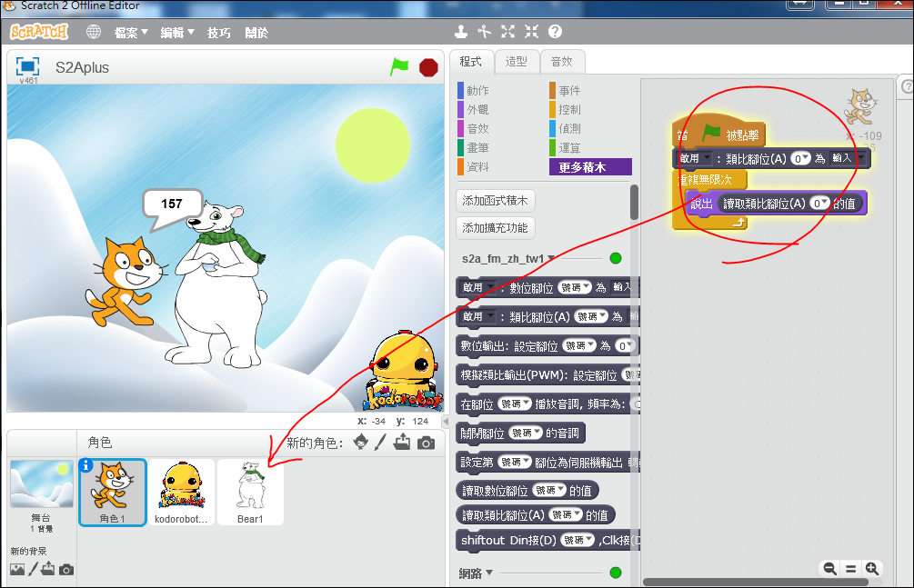The width and height of the screenshot is (914, 588).
Task: Switch to the 音效 sounds tab
Action: pyautogui.click(x=562, y=61)
